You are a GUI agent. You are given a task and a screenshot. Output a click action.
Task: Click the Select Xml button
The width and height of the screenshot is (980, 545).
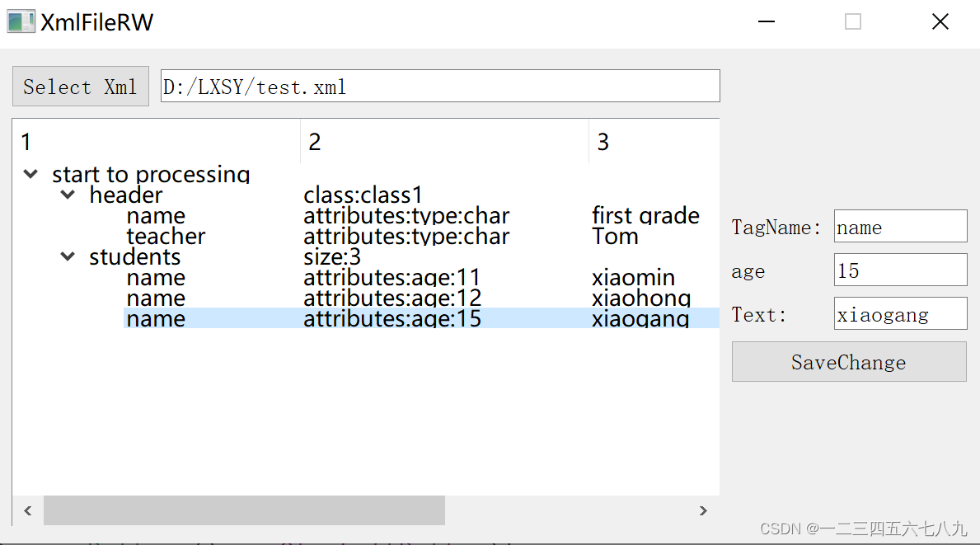tap(81, 87)
